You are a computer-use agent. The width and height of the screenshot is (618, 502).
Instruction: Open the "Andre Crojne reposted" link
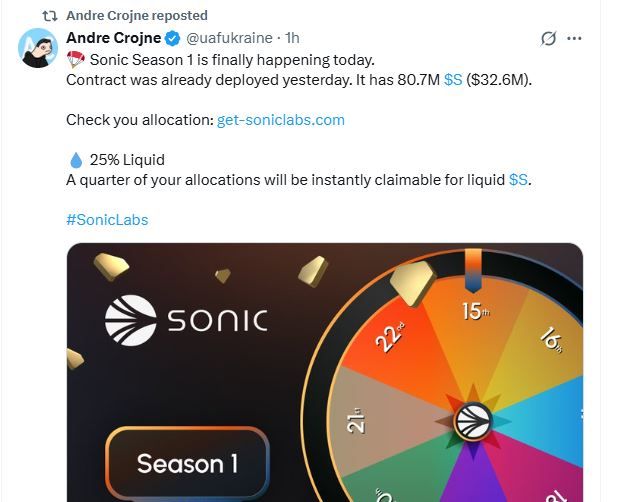[x=137, y=16]
